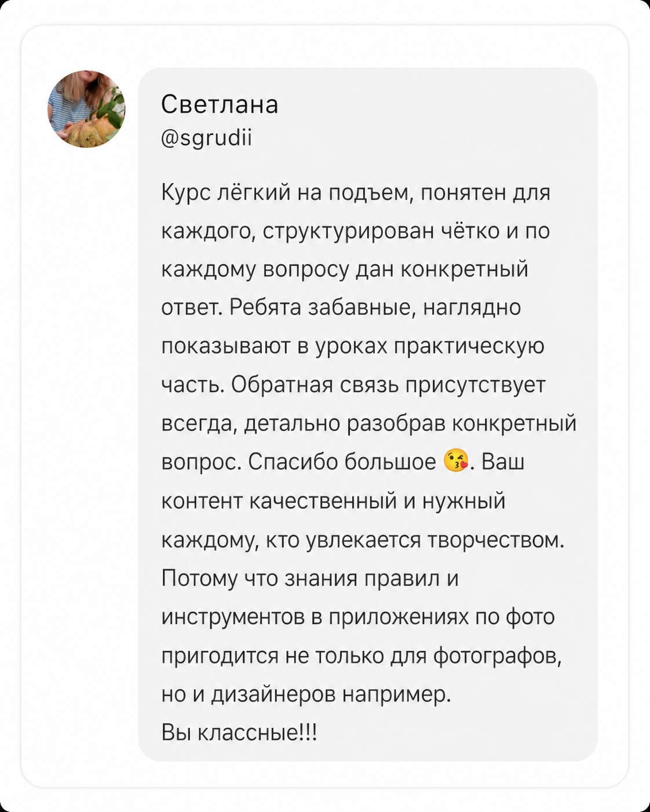Viewport: 650px width, 812px height.
Task: Click the reviewer name Светлана
Action: (x=220, y=104)
